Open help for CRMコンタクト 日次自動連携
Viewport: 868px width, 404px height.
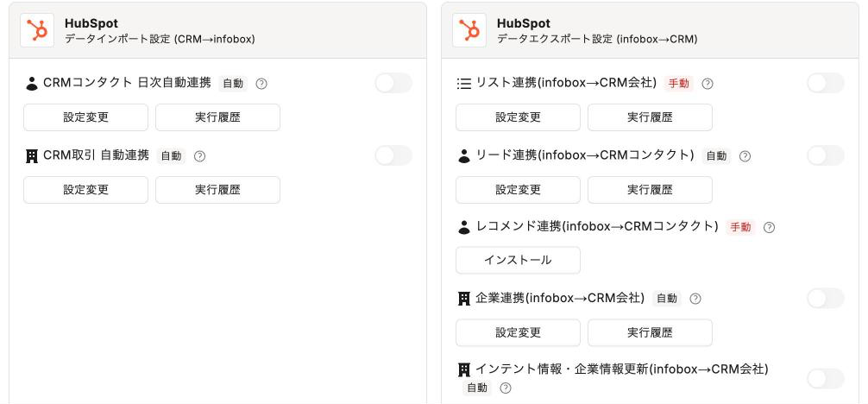point(261,84)
